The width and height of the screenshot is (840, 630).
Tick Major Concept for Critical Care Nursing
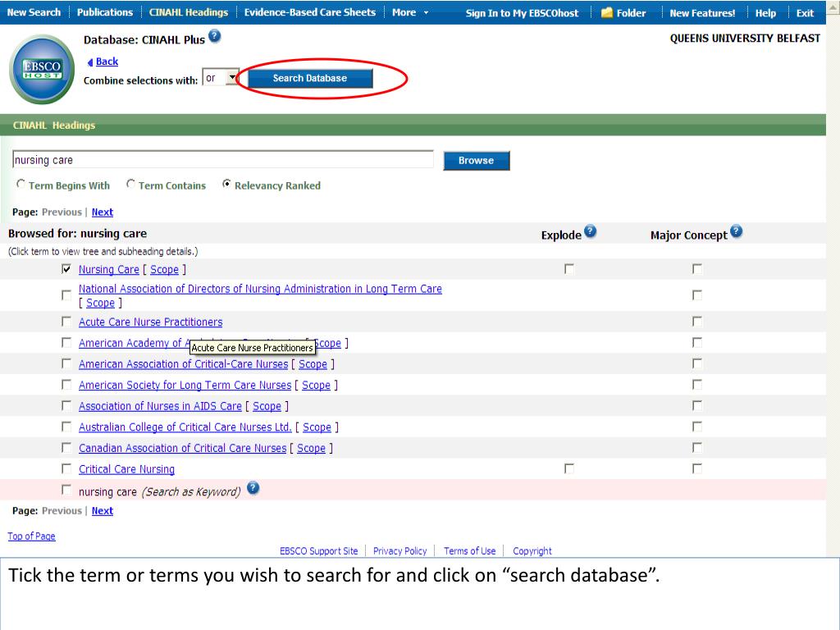coord(697,468)
